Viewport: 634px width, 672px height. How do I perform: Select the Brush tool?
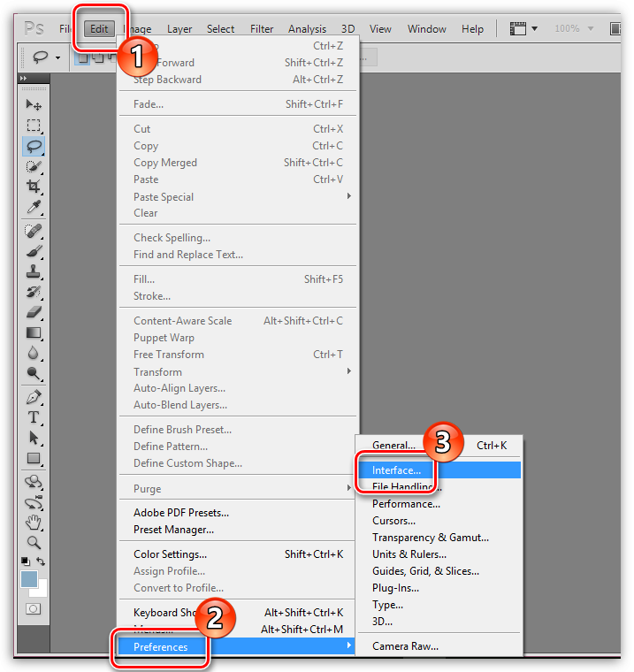click(34, 252)
